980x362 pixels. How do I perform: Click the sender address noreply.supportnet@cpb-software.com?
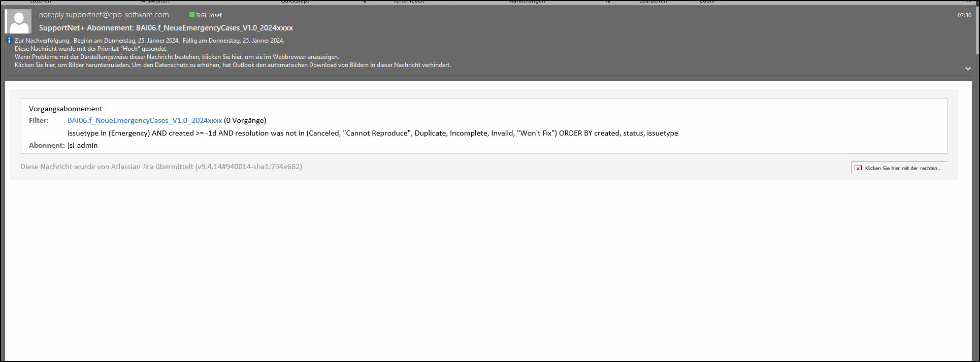104,15
